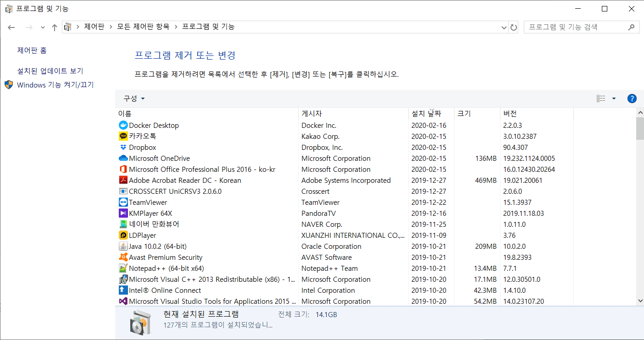Select the 카카오톡 program name

[x=143, y=136]
